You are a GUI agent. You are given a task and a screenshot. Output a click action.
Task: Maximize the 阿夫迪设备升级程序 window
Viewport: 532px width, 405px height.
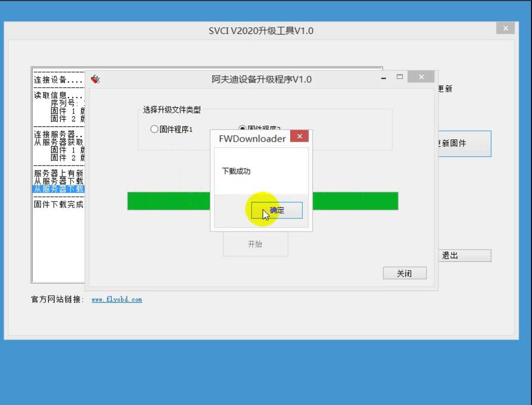400,77
